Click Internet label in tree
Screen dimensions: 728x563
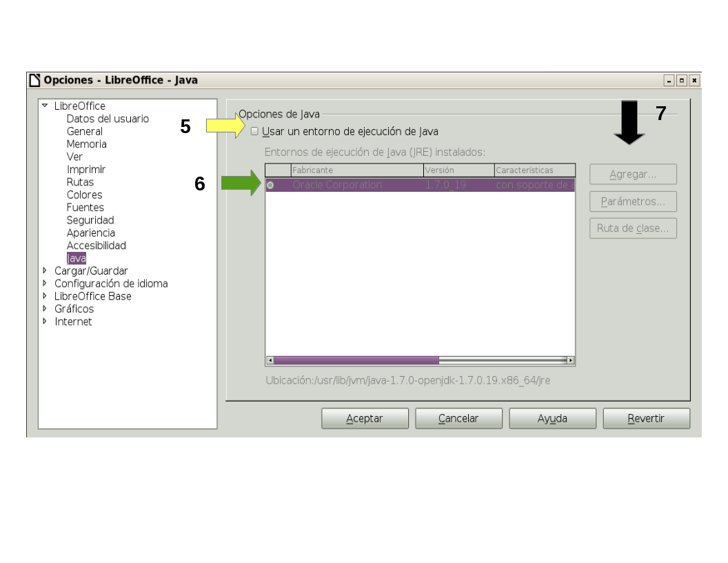[x=73, y=322]
